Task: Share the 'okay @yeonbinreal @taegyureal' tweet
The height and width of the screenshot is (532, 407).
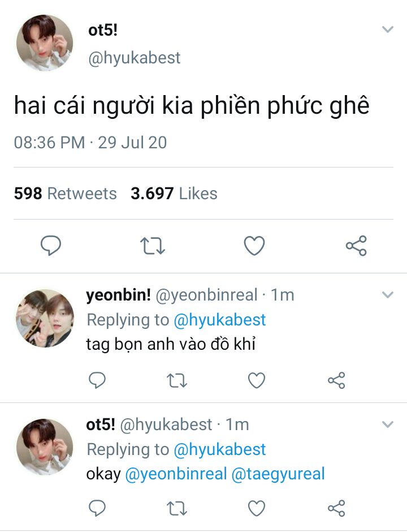Action: click(336, 508)
